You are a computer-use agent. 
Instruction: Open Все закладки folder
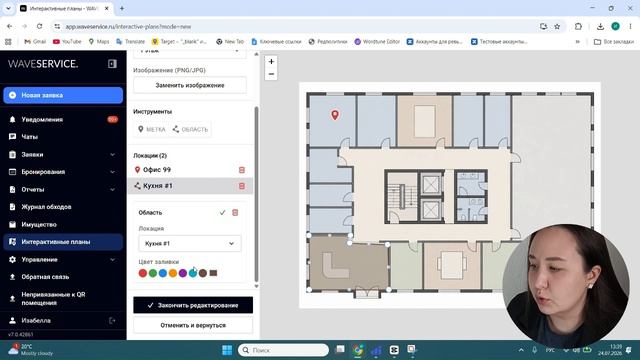pos(614,42)
